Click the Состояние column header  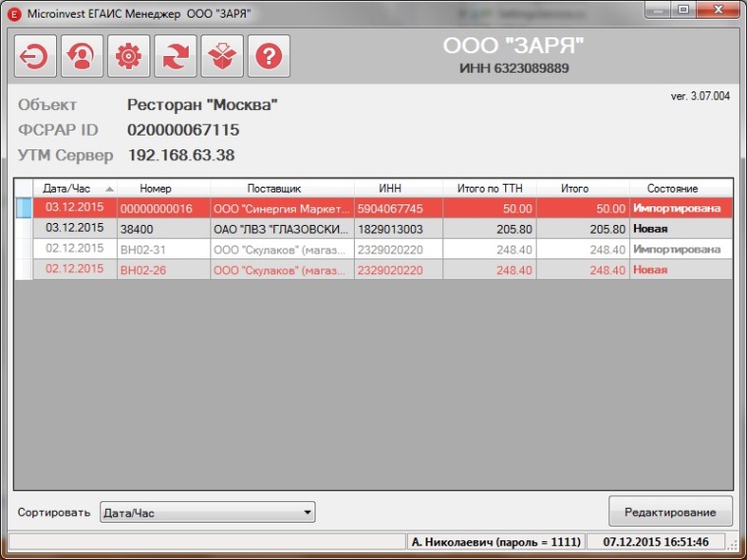point(672,188)
